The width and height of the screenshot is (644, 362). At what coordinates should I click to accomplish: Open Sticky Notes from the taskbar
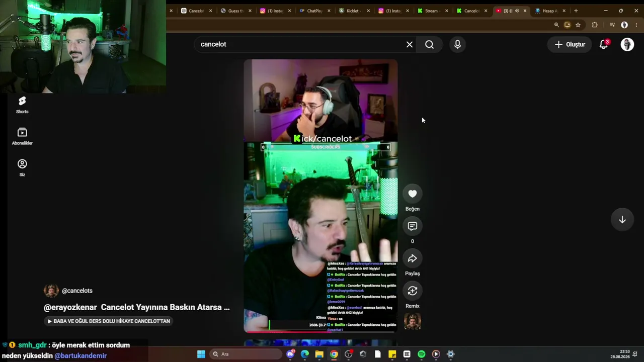tap(392, 354)
